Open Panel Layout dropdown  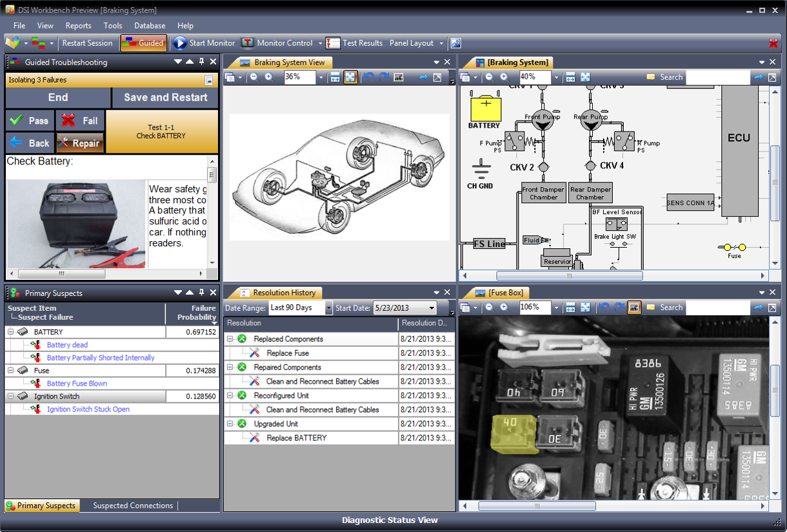click(441, 43)
